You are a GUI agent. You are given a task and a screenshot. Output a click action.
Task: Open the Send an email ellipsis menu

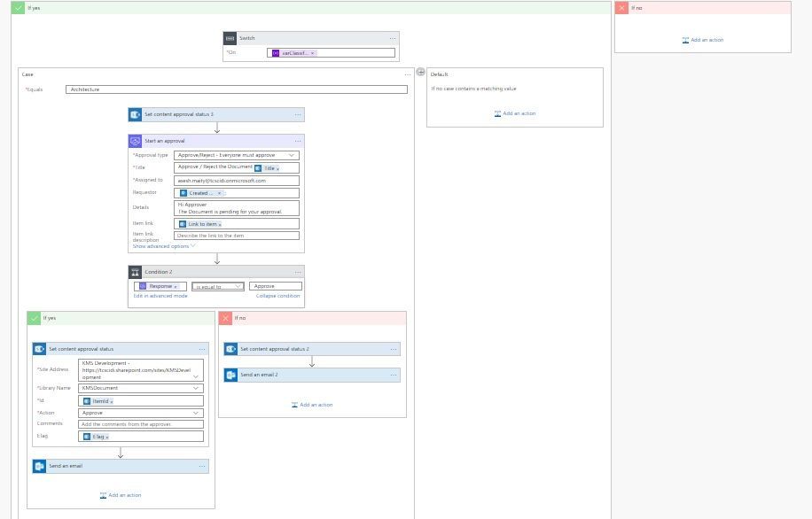coord(202,466)
